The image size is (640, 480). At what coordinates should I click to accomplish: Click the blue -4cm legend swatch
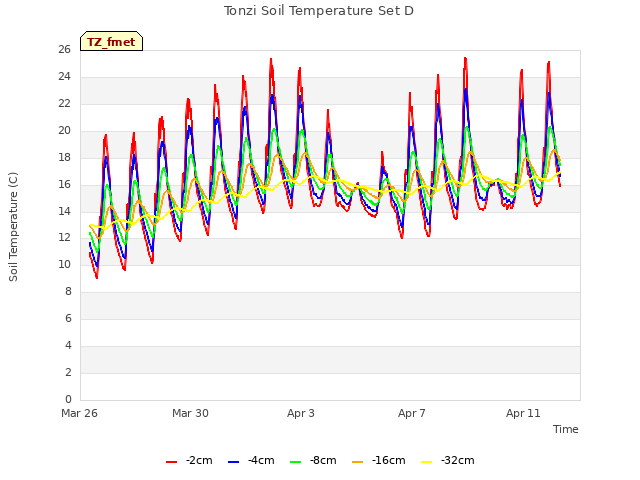click(233, 462)
